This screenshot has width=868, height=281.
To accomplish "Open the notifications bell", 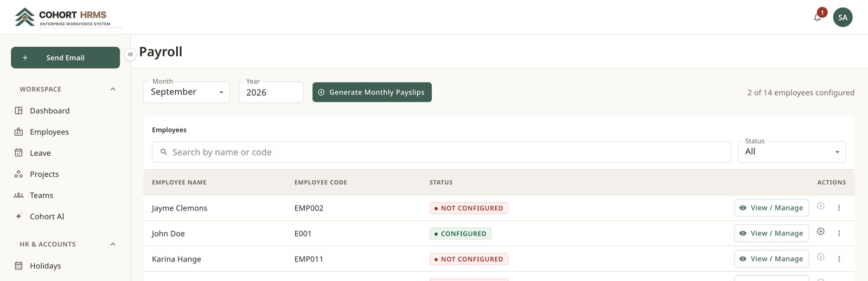I will click(818, 17).
